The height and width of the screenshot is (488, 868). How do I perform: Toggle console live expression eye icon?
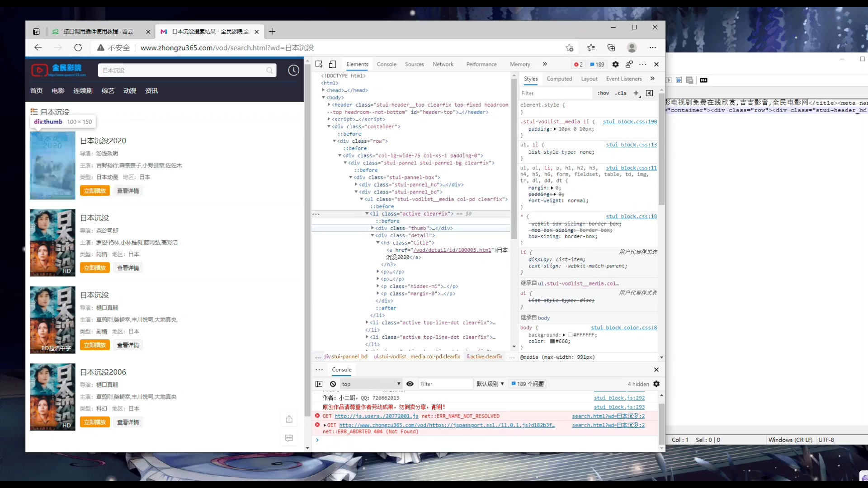pyautogui.click(x=410, y=384)
